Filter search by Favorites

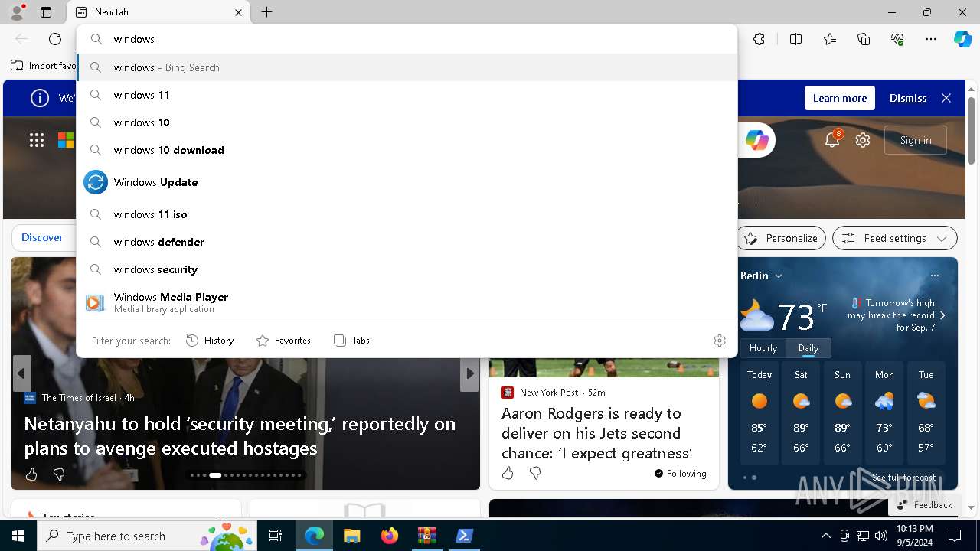coord(283,341)
